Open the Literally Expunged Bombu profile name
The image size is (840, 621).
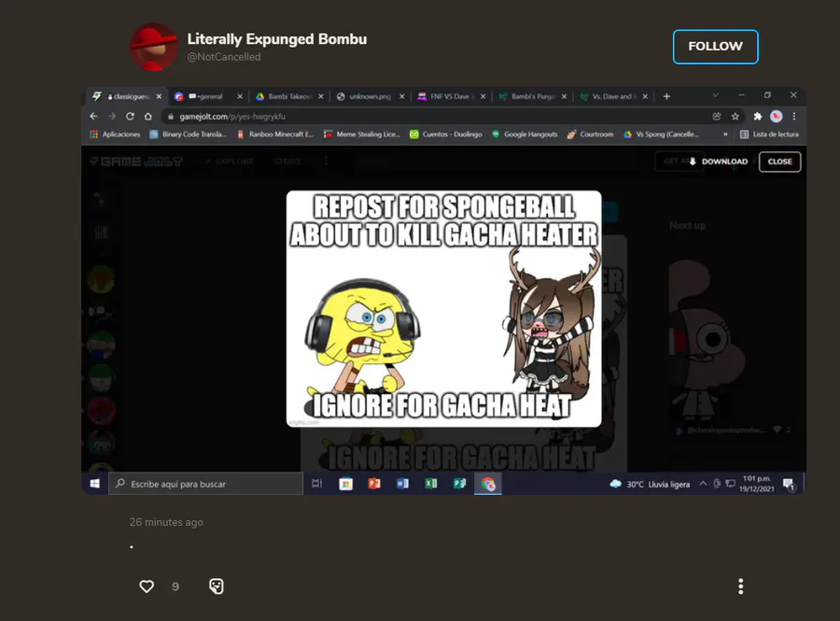(277, 39)
